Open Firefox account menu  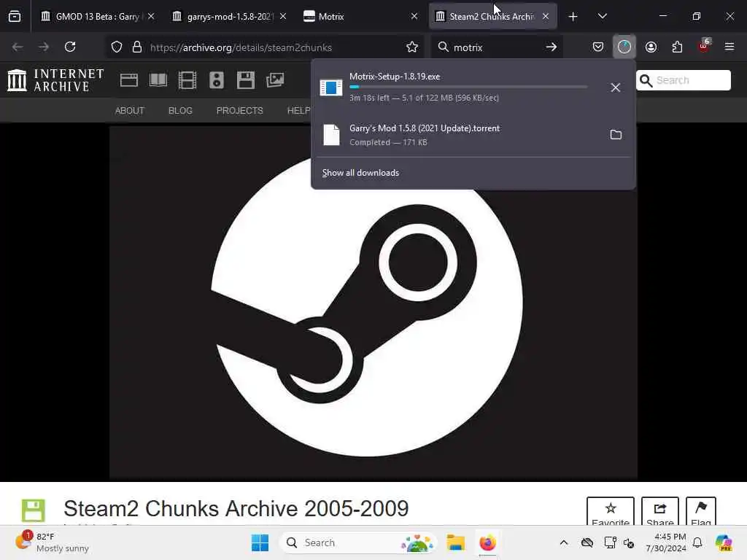651,47
